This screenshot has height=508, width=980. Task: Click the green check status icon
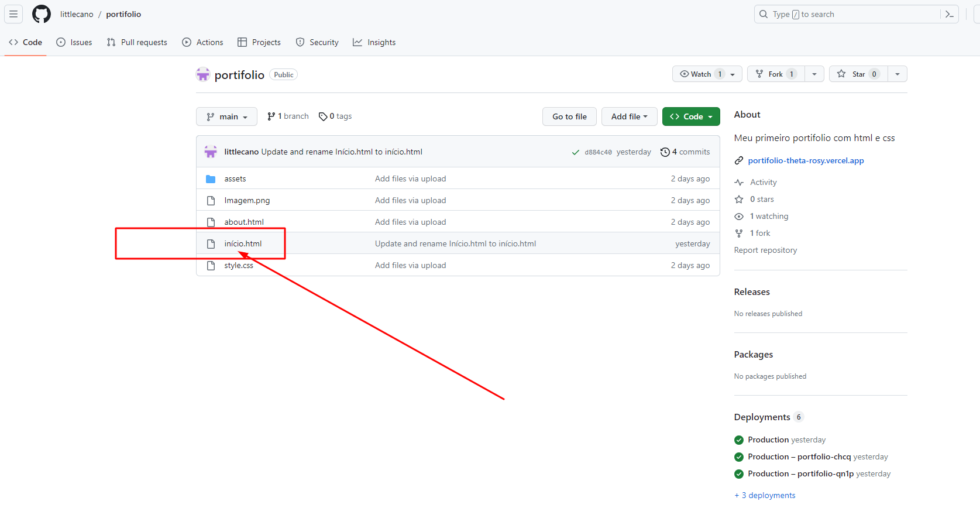[576, 152]
